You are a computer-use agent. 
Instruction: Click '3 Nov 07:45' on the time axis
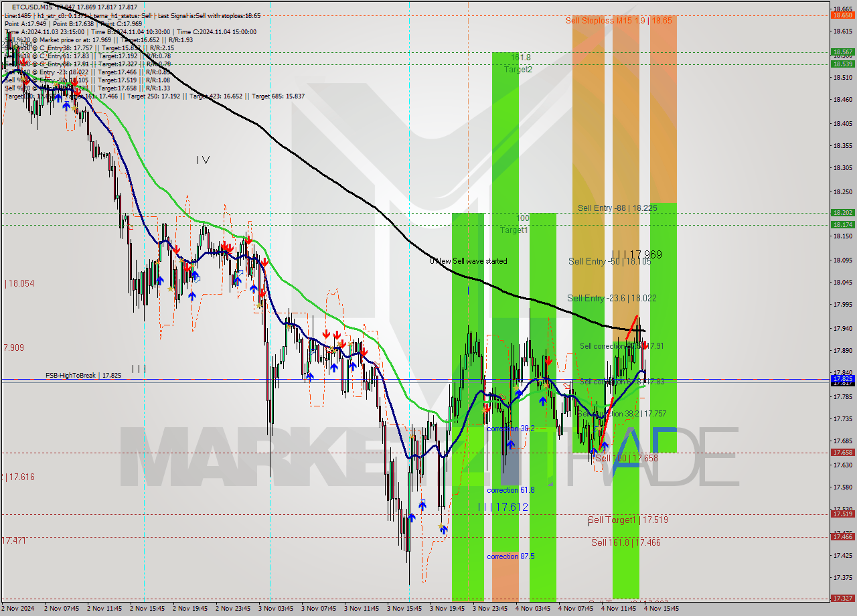click(319, 609)
